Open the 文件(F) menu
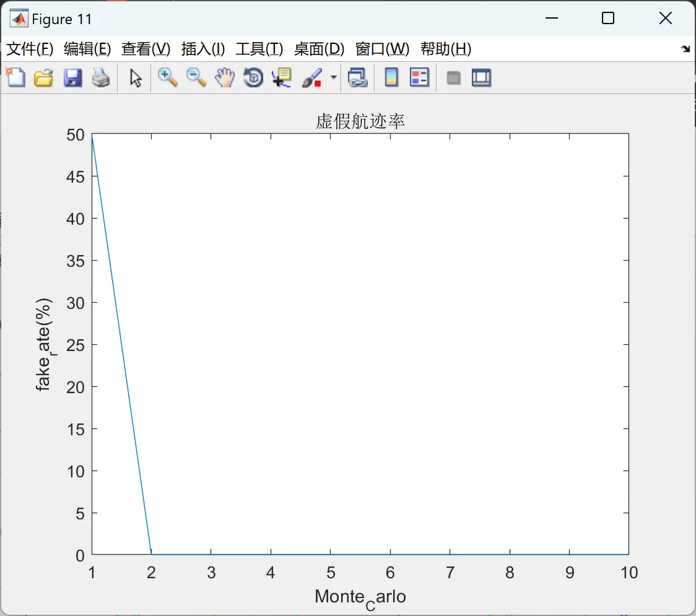 pyautogui.click(x=30, y=49)
